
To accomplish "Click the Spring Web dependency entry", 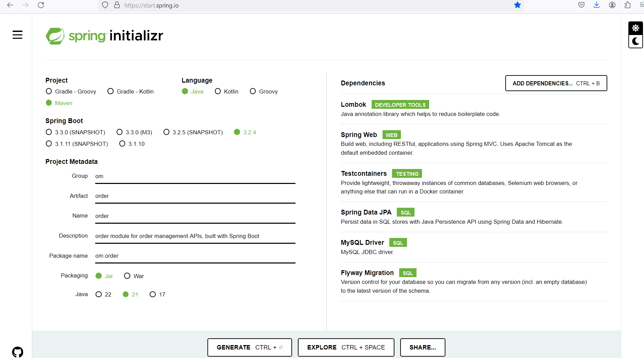I will click(x=474, y=144).
